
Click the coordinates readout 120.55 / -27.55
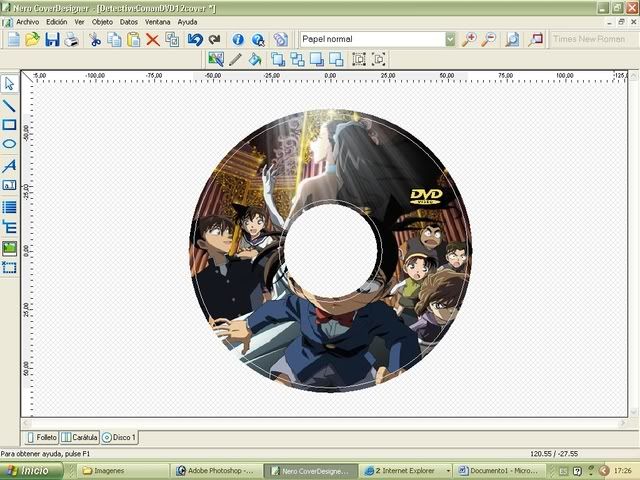[554, 453]
